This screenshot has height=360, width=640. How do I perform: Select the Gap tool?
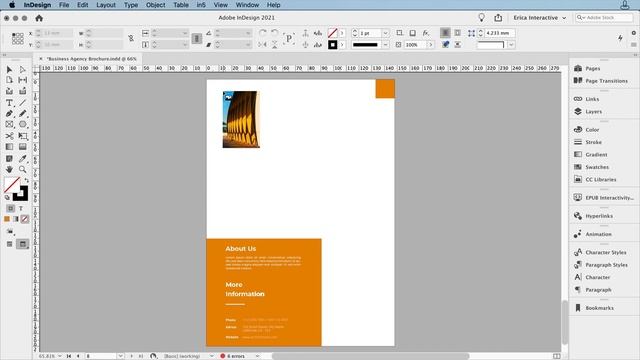[22, 80]
